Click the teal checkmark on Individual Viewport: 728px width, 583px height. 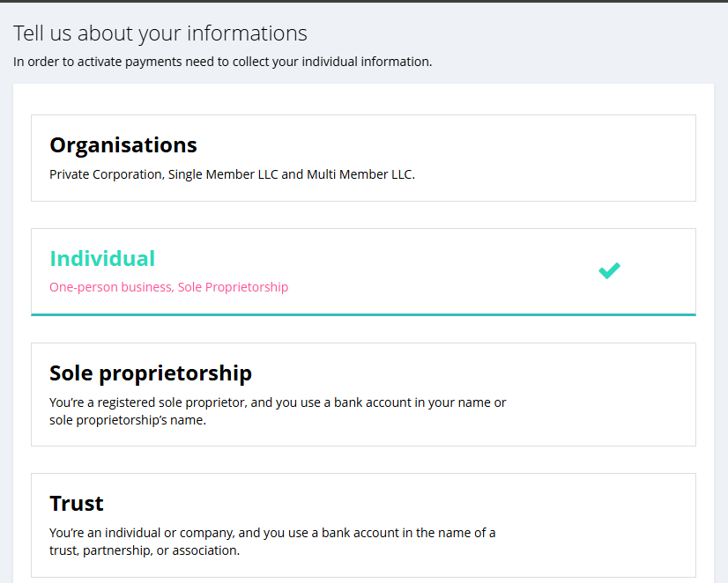pyautogui.click(x=609, y=270)
